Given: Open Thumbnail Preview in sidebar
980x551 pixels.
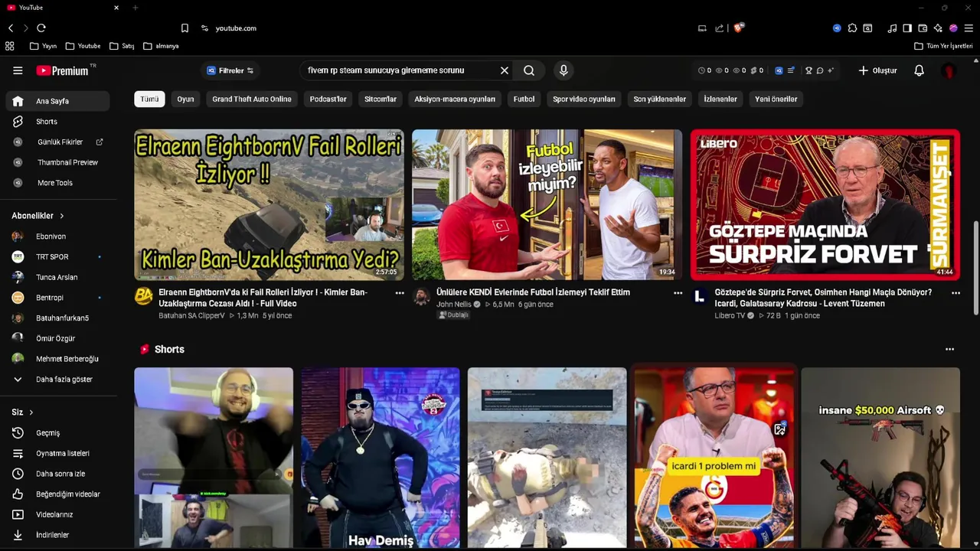Looking at the screenshot, I should click(59, 162).
